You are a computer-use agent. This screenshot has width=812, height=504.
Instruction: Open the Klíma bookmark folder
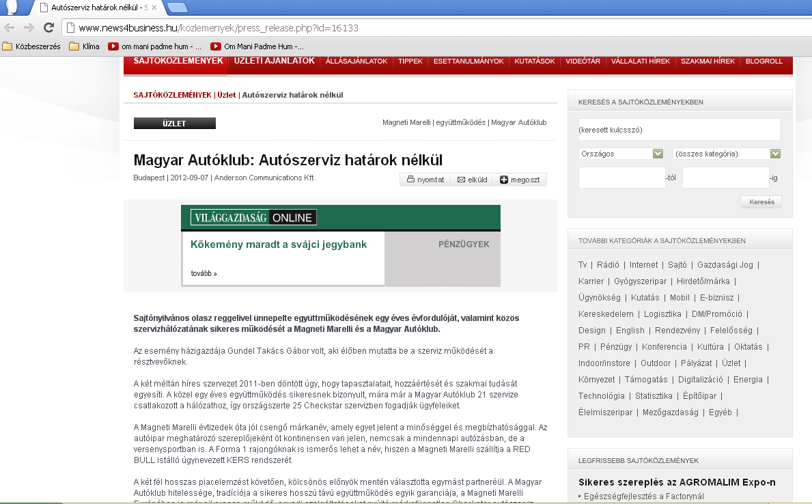click(x=85, y=46)
